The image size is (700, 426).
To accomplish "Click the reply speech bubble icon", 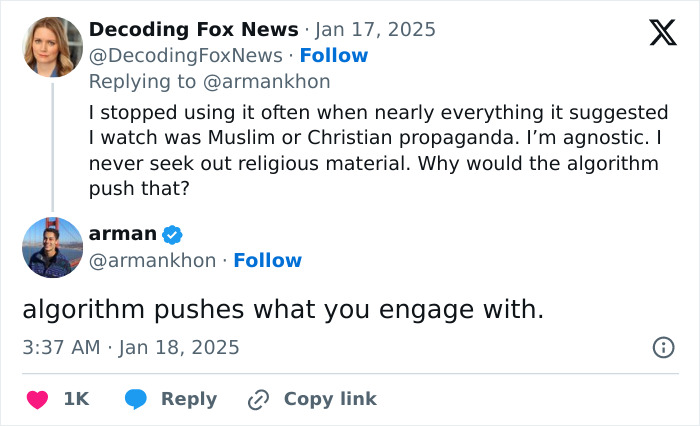I will [x=137, y=399].
